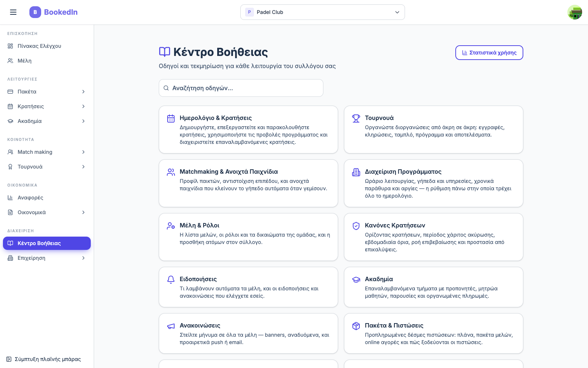Click the BookedIn logo icon
588x368 pixels.
coord(35,12)
